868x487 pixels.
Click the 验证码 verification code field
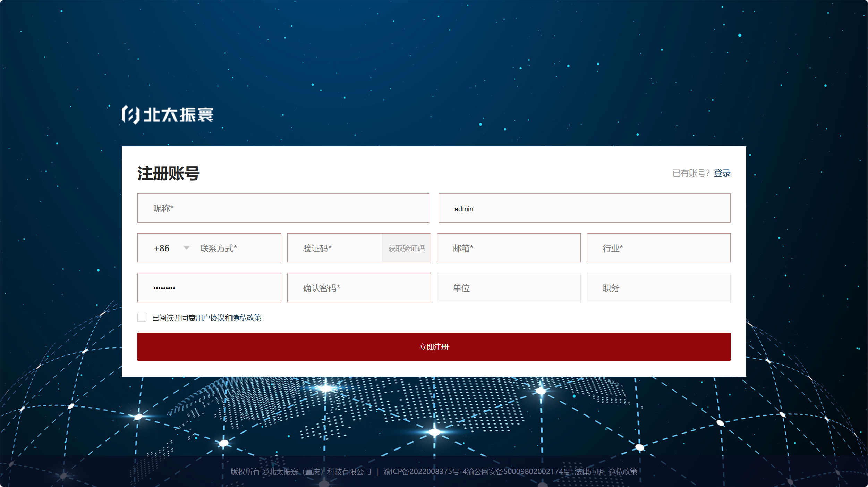point(335,248)
